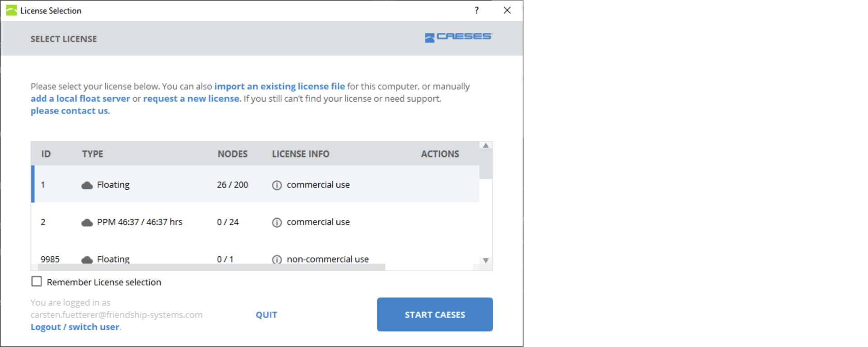The height and width of the screenshot is (347, 868).
Task: Click the vertical scrollbar thumb of license list
Action: point(486,164)
